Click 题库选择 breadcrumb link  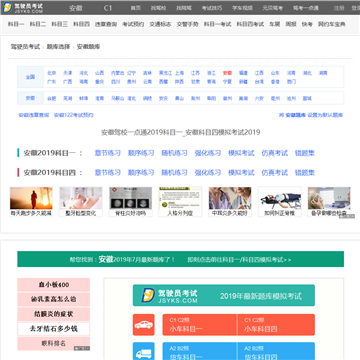click(58, 47)
